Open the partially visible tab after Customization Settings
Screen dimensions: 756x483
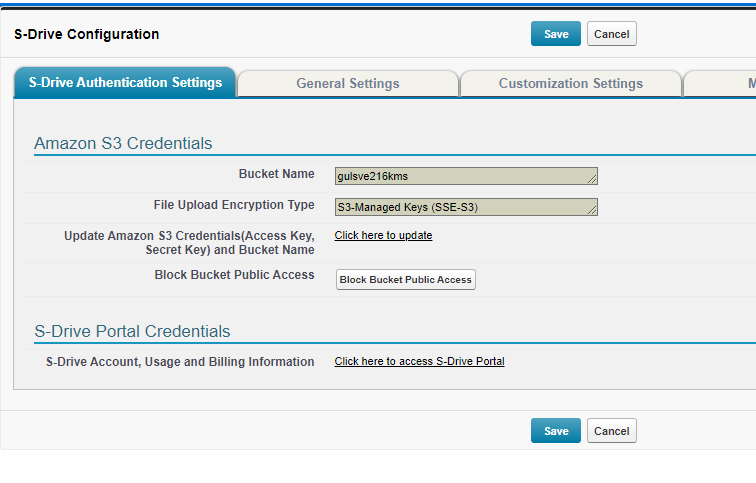[720, 83]
